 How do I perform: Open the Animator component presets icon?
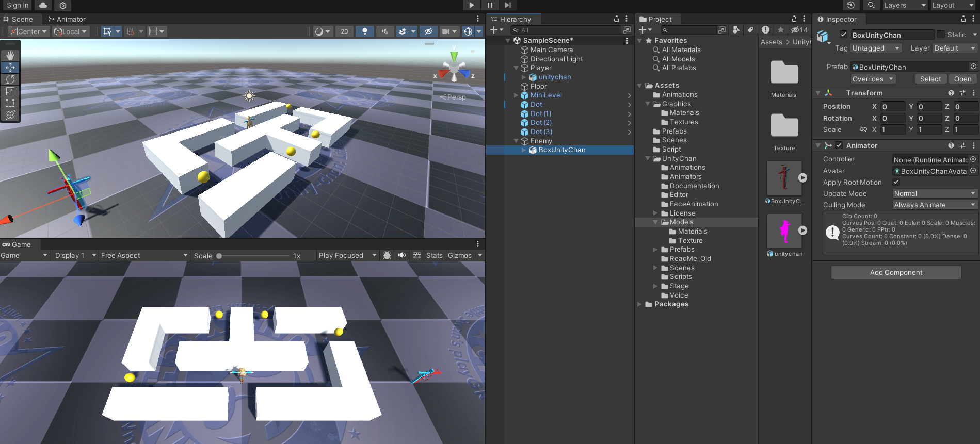click(962, 145)
